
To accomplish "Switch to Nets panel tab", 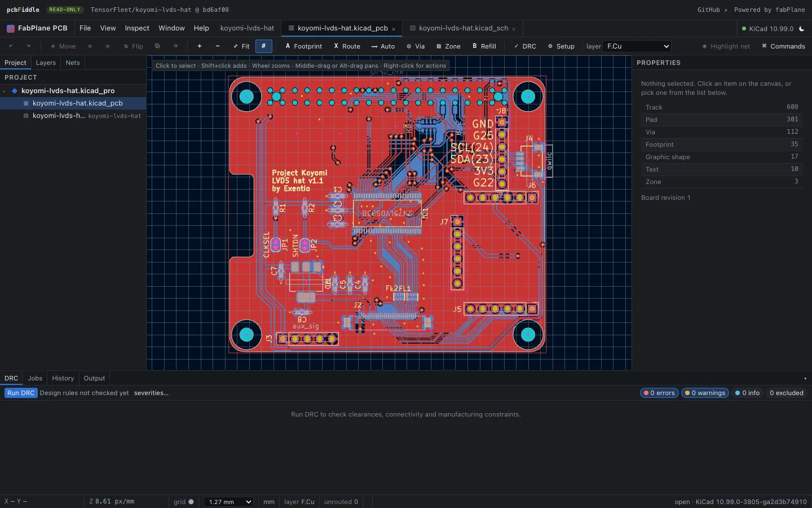I will [73, 63].
